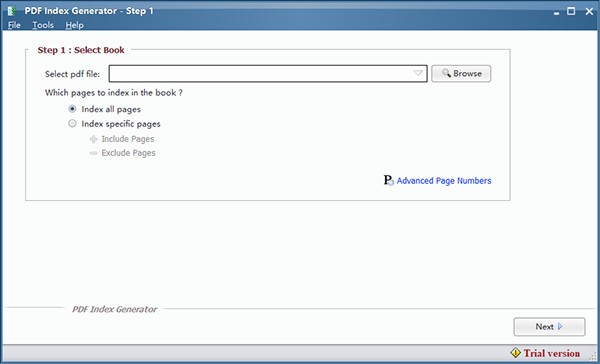Select the Index all pages radio button
600x364 pixels.
(72, 109)
